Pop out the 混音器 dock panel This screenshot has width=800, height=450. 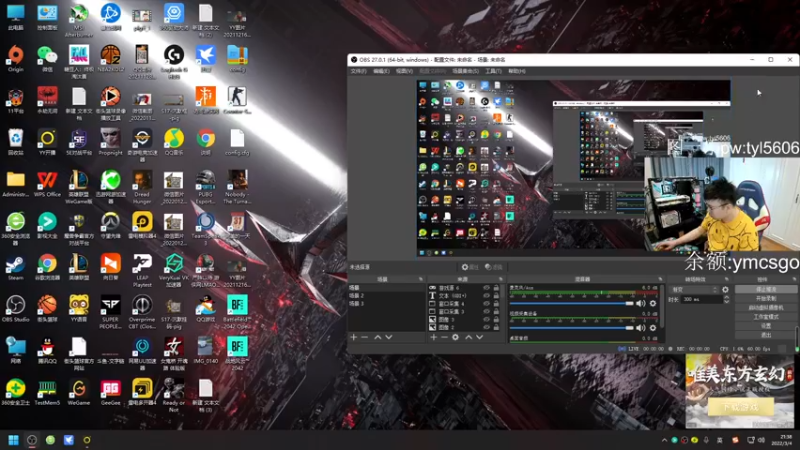[x=660, y=279]
